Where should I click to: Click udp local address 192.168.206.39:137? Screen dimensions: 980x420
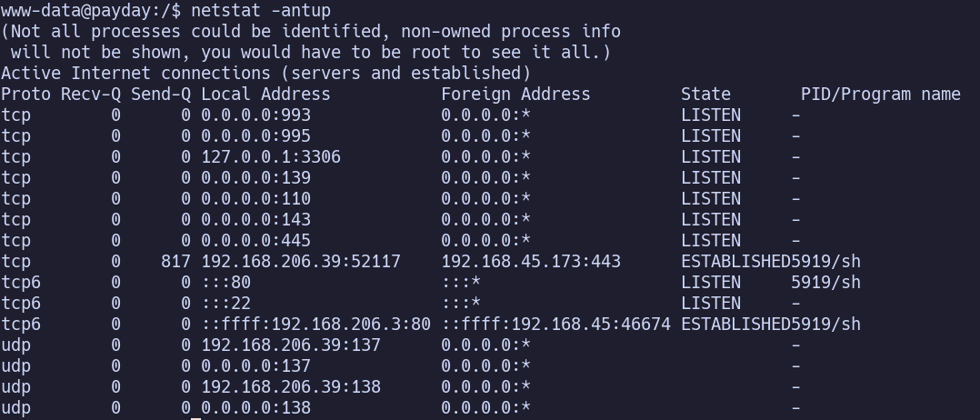(291, 345)
